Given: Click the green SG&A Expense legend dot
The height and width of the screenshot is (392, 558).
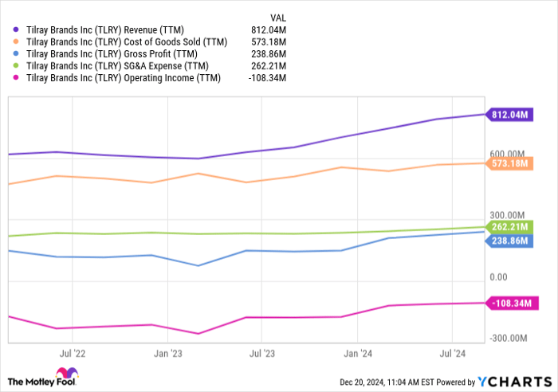Looking at the screenshot, I should [18, 65].
